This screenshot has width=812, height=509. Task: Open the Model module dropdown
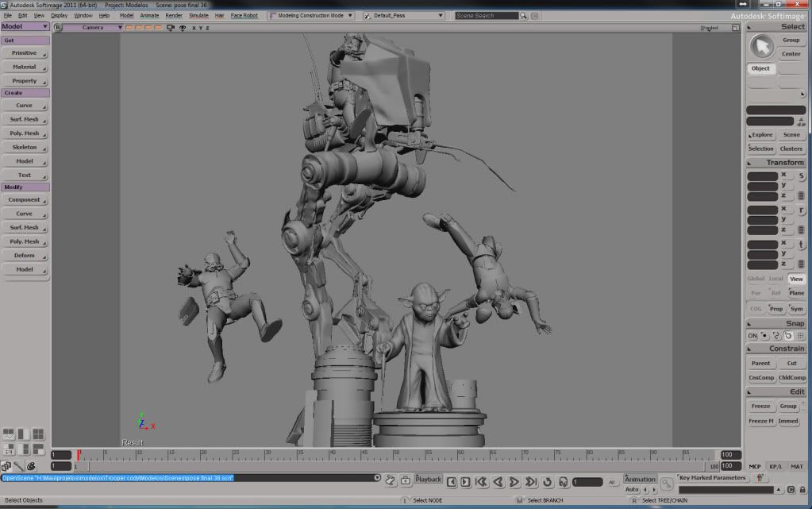point(25,27)
